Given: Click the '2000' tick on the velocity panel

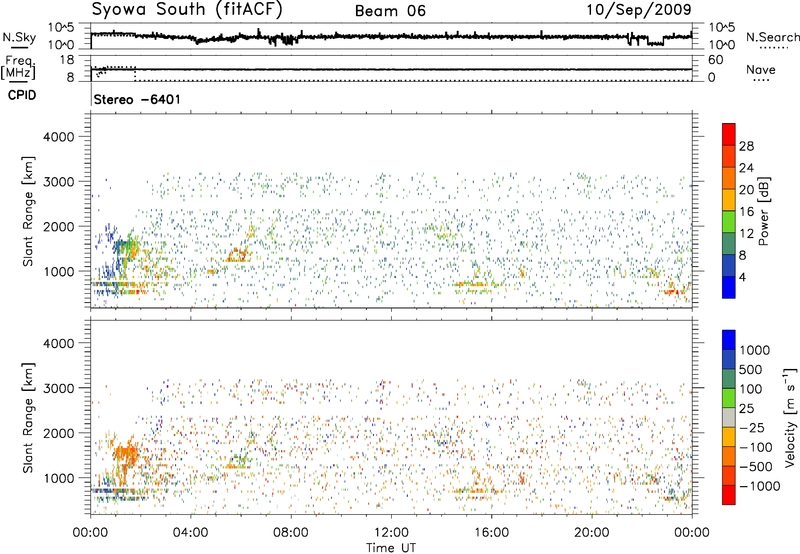Looking at the screenshot, I should (58, 433).
